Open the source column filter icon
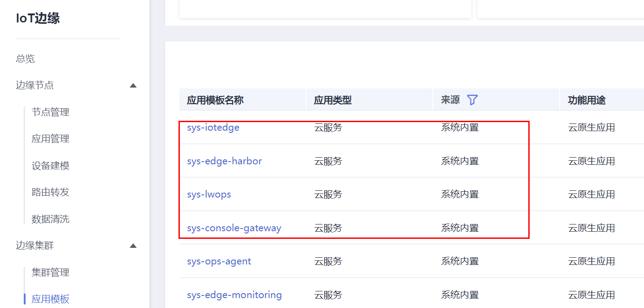644x308 pixels. pyautogui.click(x=472, y=100)
